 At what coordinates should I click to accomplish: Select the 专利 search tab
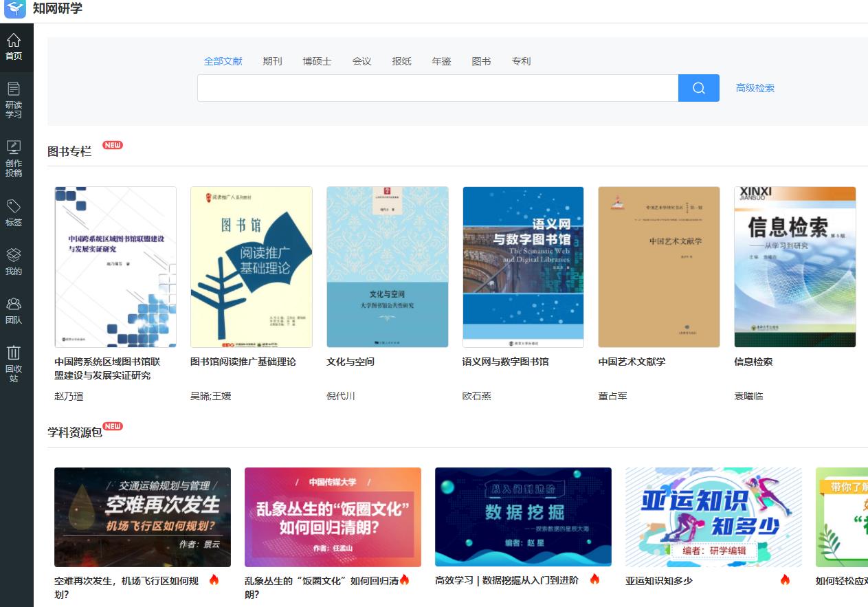(521, 61)
